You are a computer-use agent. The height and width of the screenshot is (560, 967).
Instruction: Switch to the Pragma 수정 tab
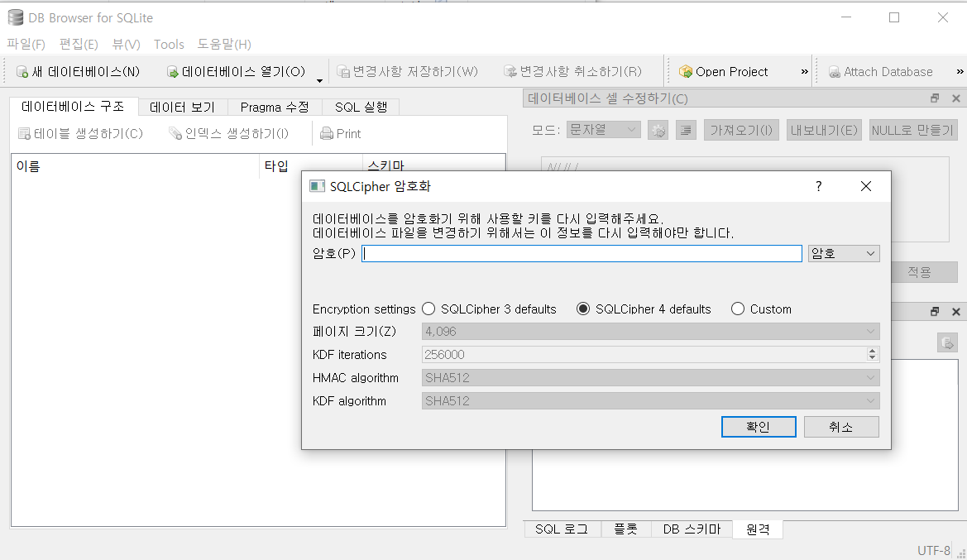(x=275, y=108)
